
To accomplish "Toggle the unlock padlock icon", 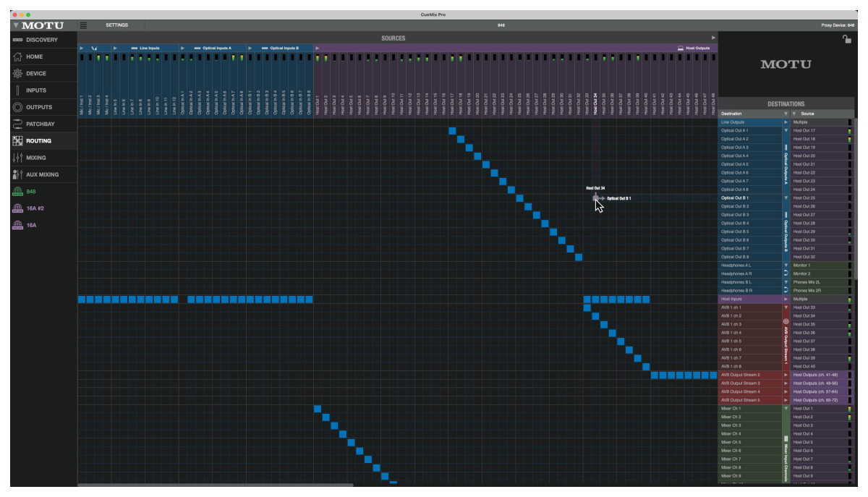I will 846,40.
